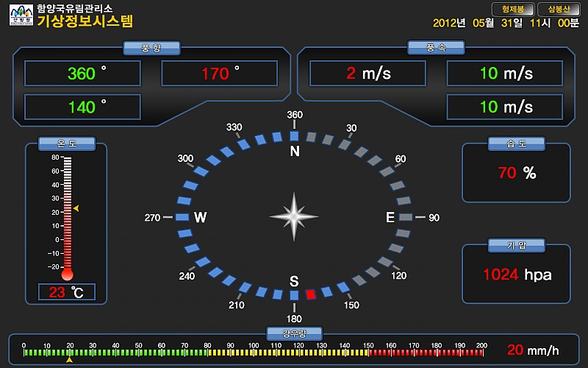
Task: Click the Korea Forest Service logo
Action: tap(22, 15)
